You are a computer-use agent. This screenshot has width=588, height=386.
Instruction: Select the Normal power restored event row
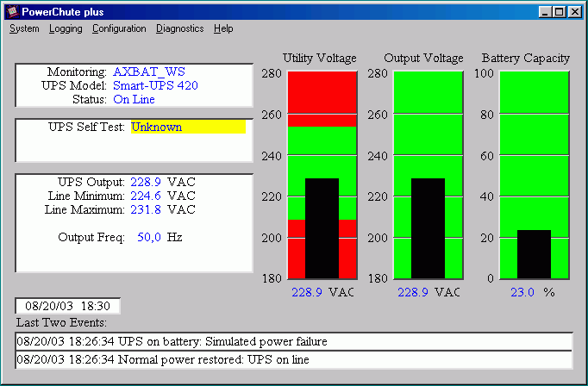pos(294,360)
